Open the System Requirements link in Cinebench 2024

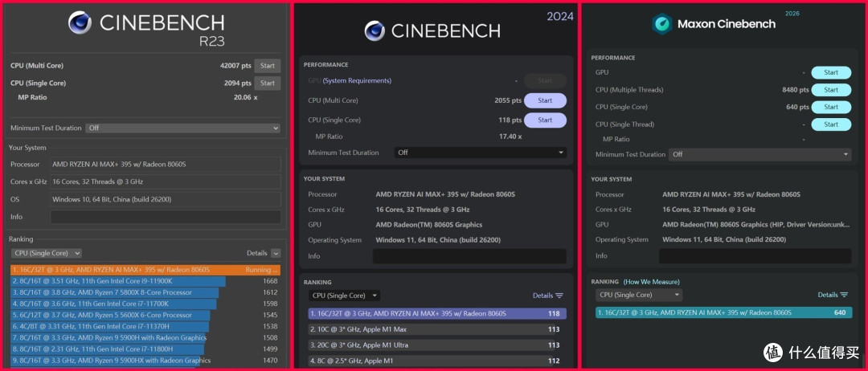pos(357,81)
